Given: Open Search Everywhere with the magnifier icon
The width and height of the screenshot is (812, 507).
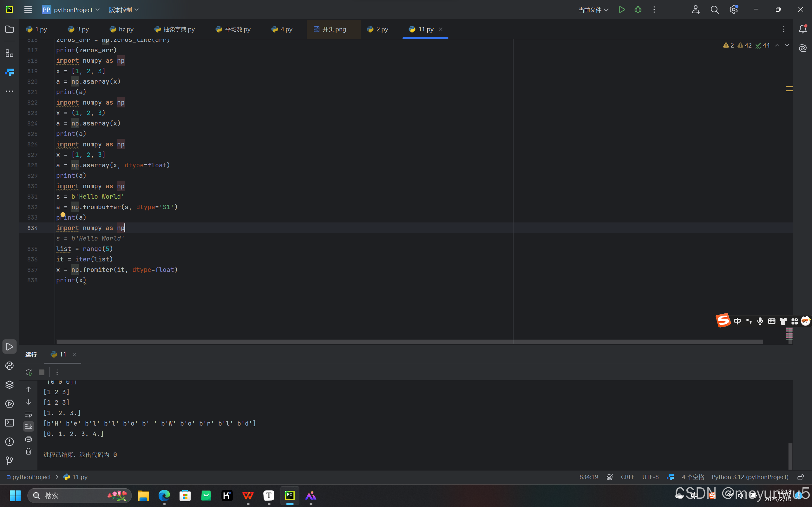Looking at the screenshot, I should click(x=715, y=10).
